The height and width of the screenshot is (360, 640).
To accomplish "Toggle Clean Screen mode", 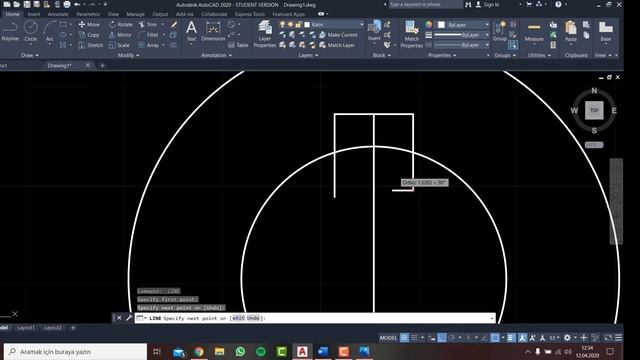I will coord(608,338).
